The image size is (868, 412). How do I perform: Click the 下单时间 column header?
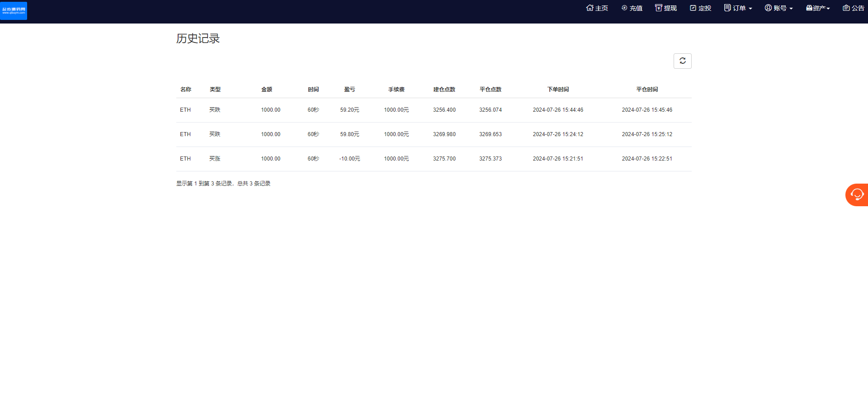pos(558,90)
